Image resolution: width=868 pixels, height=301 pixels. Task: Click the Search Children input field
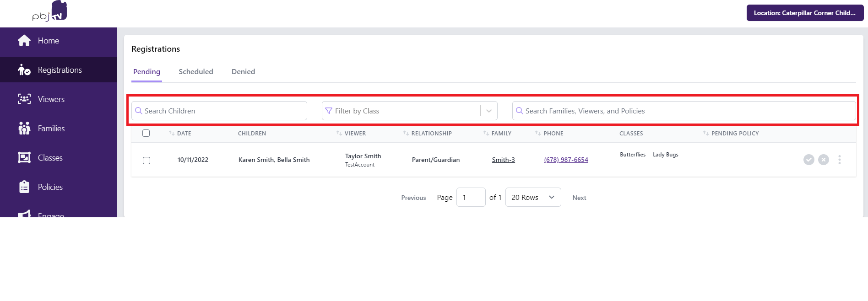point(219,111)
